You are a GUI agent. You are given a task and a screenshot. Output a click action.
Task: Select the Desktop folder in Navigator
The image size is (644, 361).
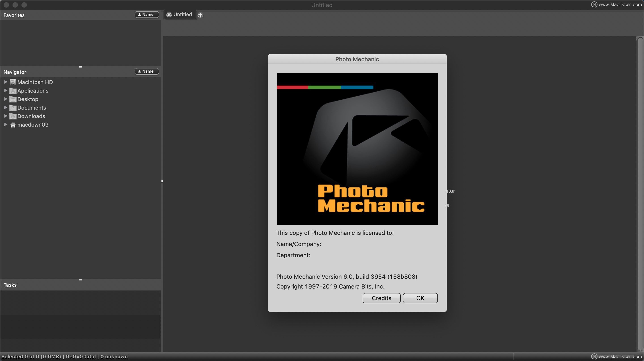pyautogui.click(x=28, y=99)
